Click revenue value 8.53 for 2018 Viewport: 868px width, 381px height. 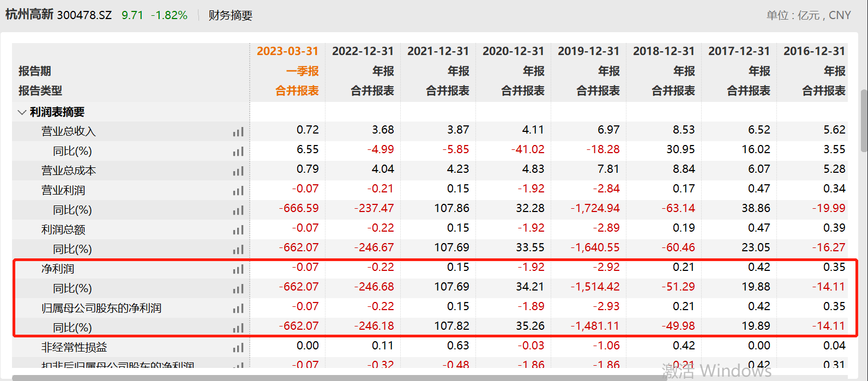[683, 130]
